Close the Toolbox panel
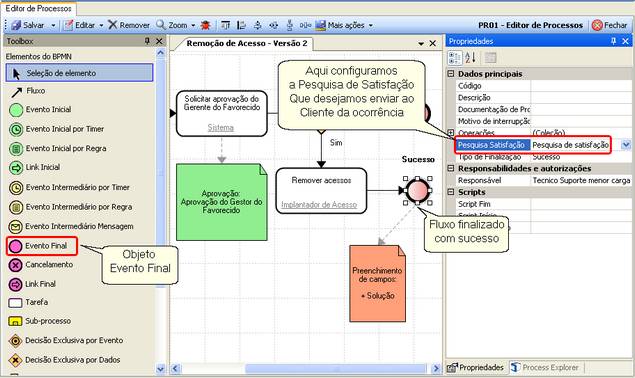This screenshot has width=635, height=378. coord(159,41)
